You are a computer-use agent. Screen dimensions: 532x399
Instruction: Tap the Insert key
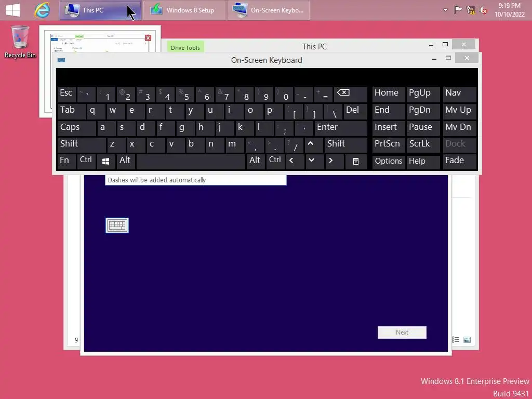389,128
